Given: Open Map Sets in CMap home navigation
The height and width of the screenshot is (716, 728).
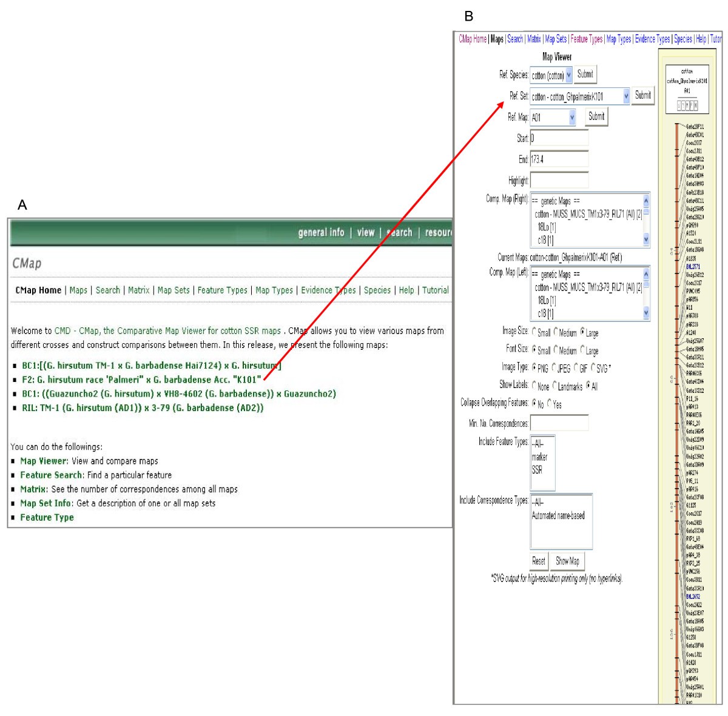Looking at the screenshot, I should [x=174, y=290].
